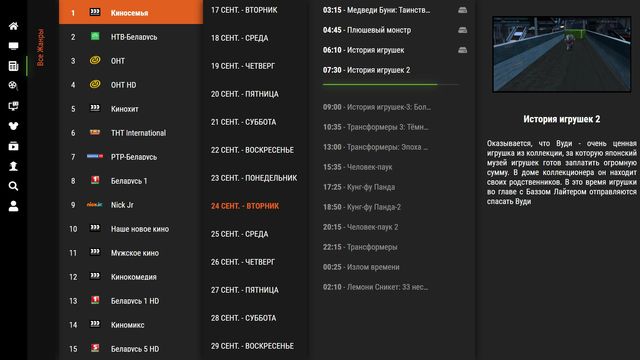Viewport: 640px width, 360px height.
Task: Open search with the magnifier icon
Action: 13,186
